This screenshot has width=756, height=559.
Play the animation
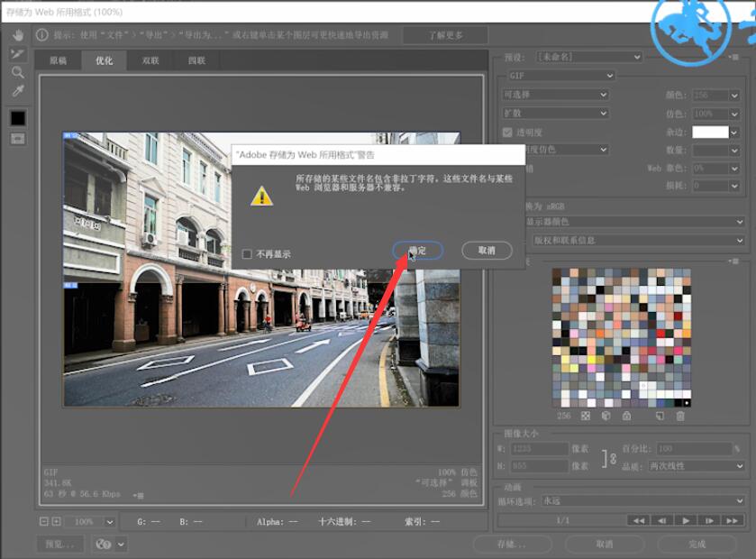click(x=686, y=520)
